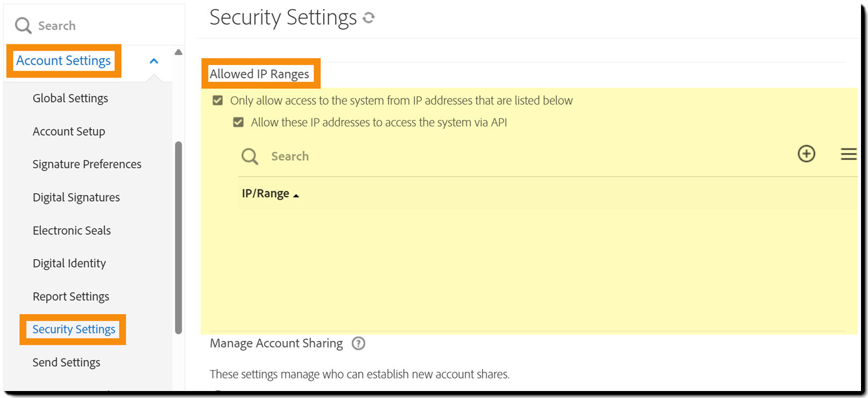The image size is (868, 398).
Task: Click the help icon next to Manage Account Sharing
Action: coord(358,343)
